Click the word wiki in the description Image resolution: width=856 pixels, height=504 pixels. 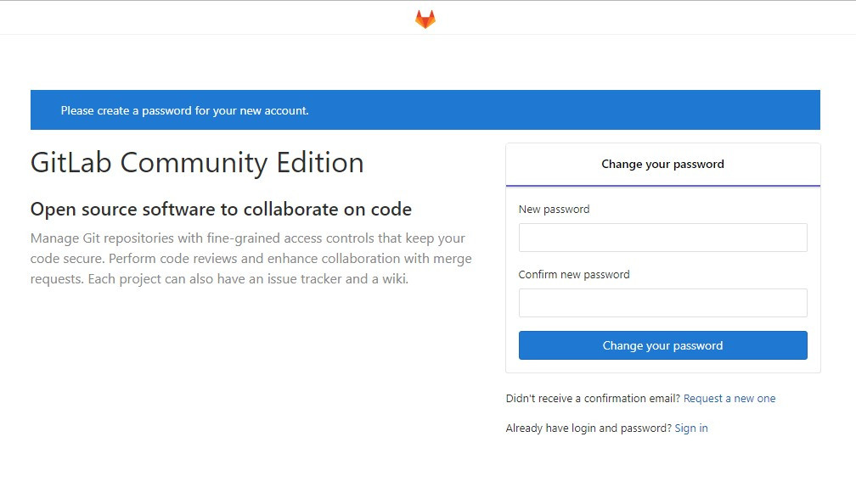[394, 278]
